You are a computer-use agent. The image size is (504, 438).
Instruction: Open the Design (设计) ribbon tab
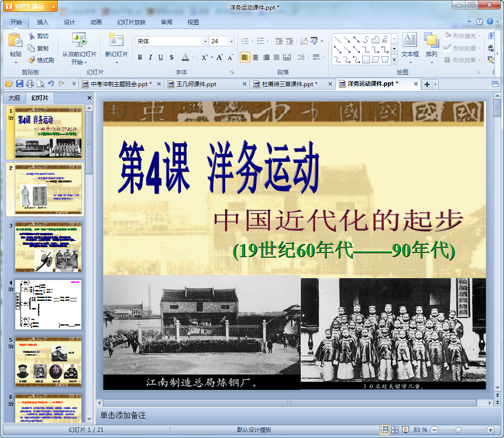(69, 22)
